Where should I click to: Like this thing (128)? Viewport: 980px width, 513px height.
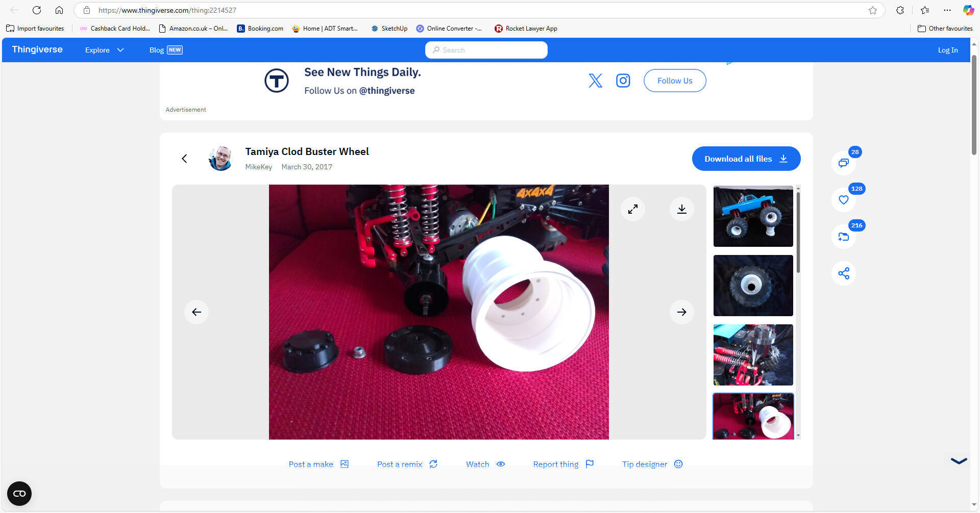(x=844, y=200)
